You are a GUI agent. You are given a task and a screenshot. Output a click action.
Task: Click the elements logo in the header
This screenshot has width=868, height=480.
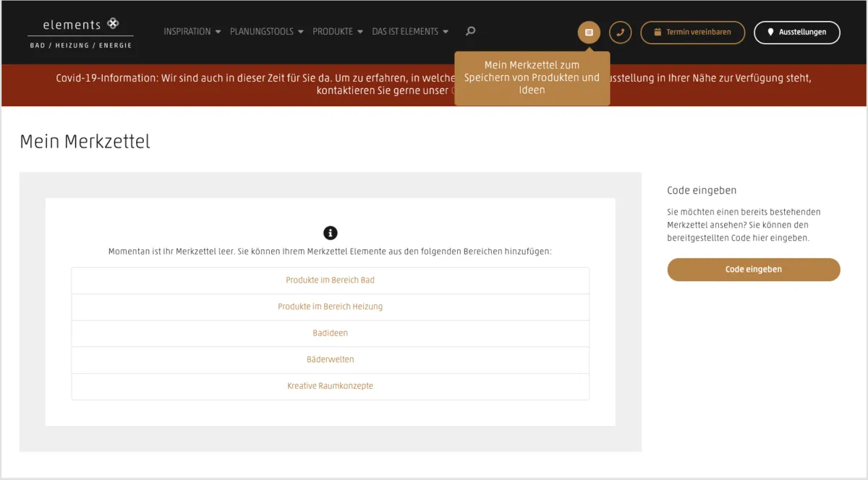(x=80, y=33)
